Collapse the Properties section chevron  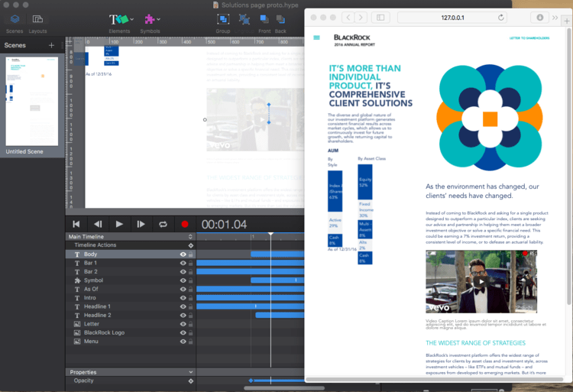pyautogui.click(x=191, y=372)
